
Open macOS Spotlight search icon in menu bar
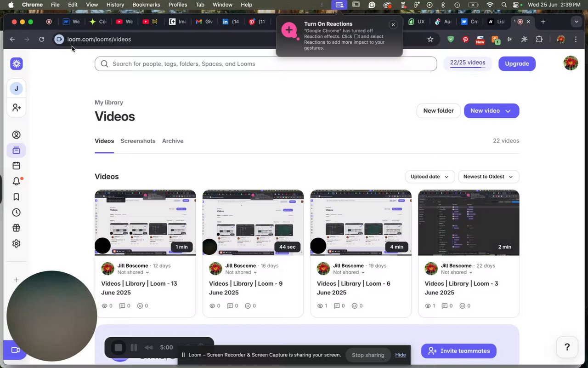pos(504,5)
